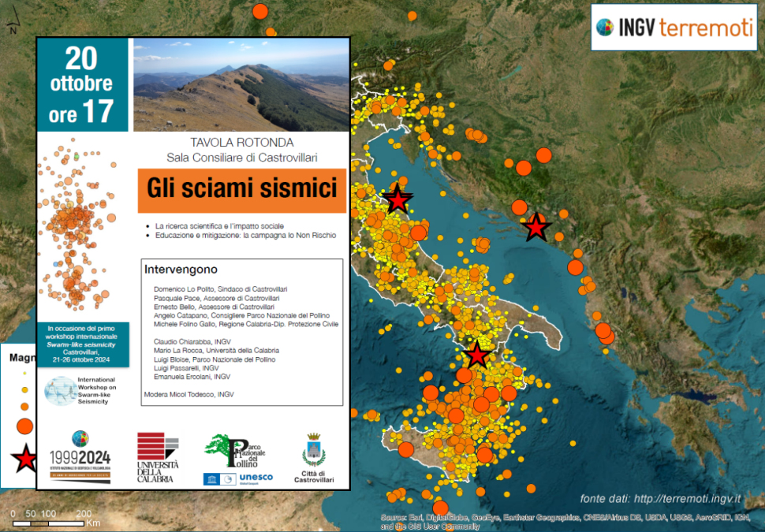Select the red star in southern Italy near Calabria
Screen dimensions: 765x532
click(x=476, y=355)
